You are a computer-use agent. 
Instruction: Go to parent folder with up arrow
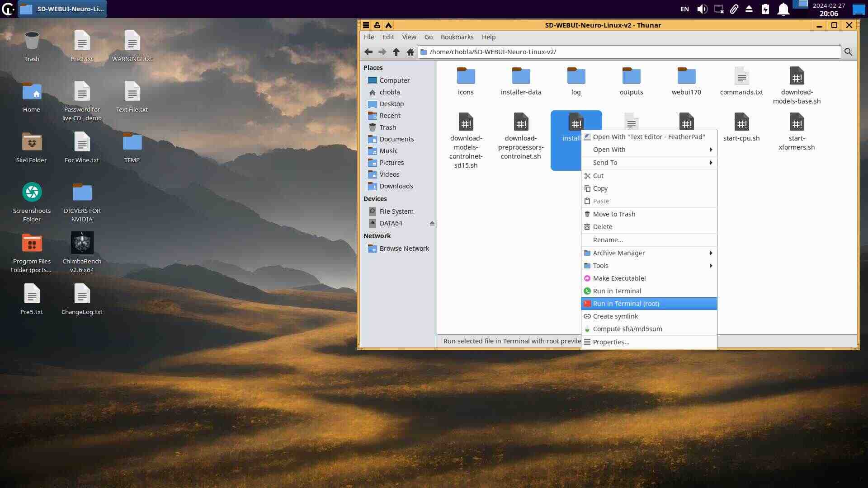[396, 52]
